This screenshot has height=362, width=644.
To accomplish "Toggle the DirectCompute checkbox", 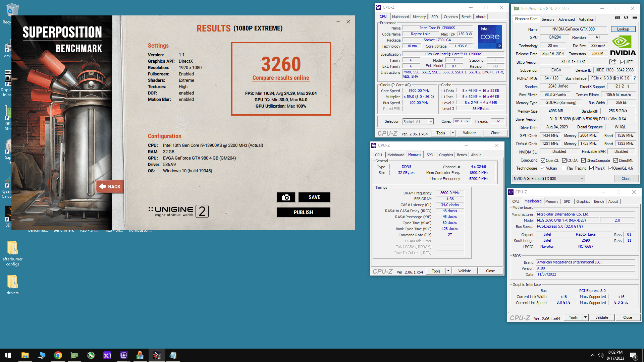I will 583,161.
